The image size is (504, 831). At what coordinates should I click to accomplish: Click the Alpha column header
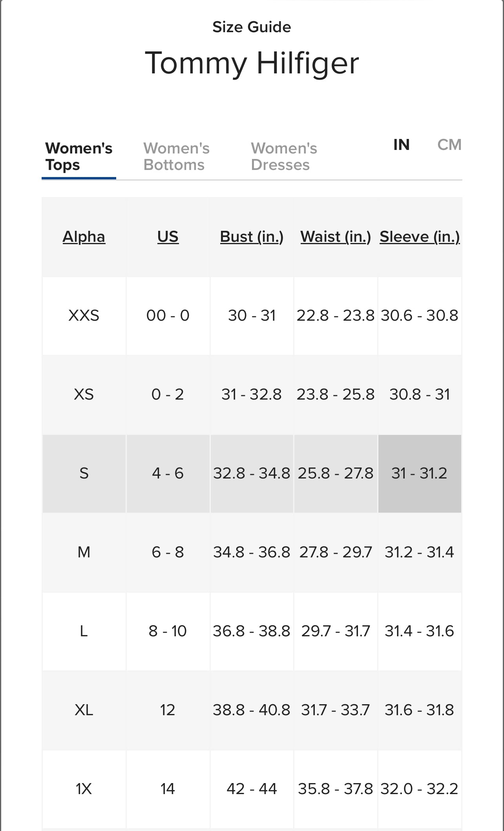coord(84,237)
